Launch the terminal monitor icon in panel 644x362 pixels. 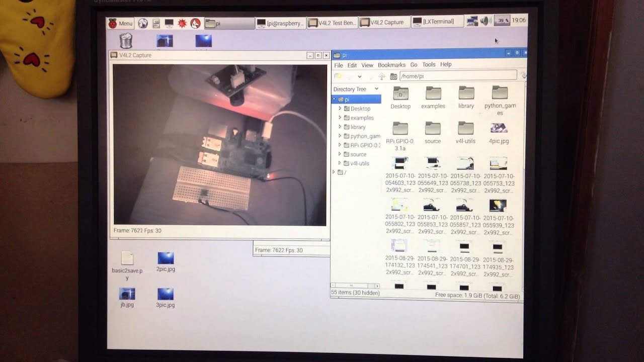169,23
